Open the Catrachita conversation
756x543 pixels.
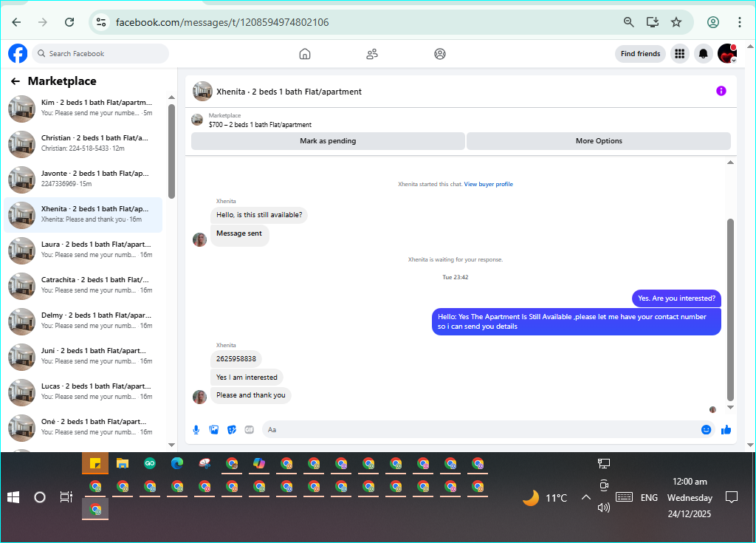pos(83,285)
